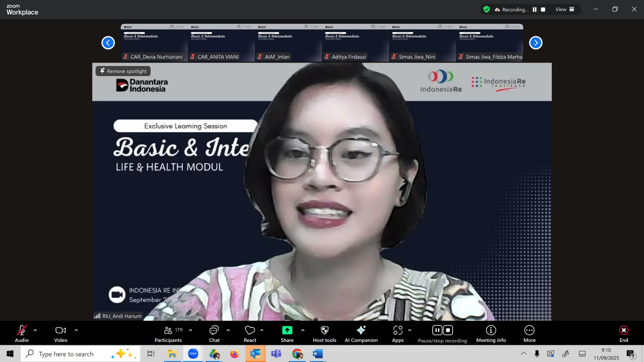Open Host tools shield icon
The width and height of the screenshot is (644, 362).
(x=324, y=330)
